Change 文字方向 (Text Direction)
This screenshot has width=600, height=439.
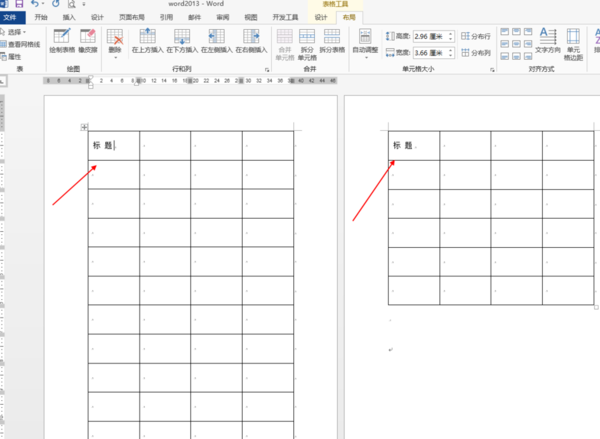tap(548, 41)
